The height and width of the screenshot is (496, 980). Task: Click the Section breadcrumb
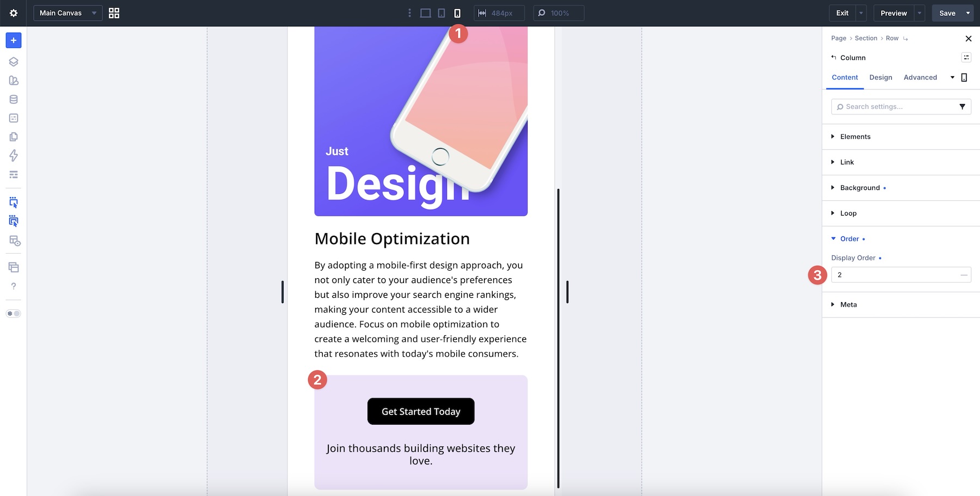[866, 38]
